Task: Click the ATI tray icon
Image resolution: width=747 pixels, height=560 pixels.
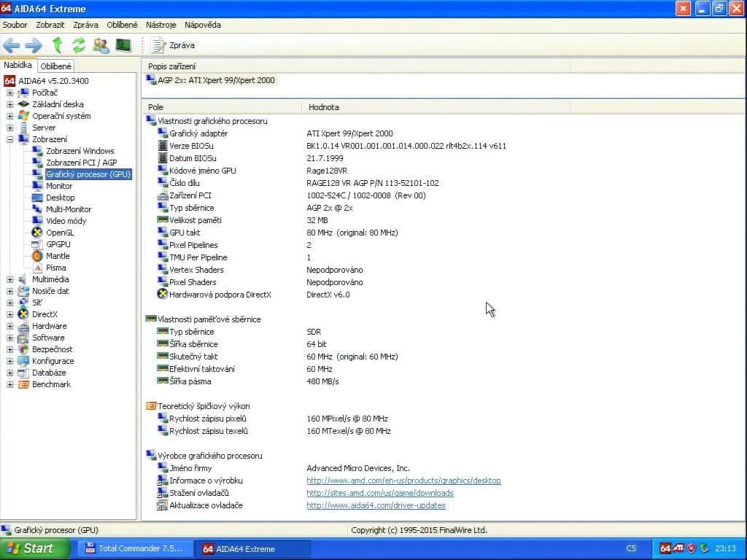Action: coord(678,548)
